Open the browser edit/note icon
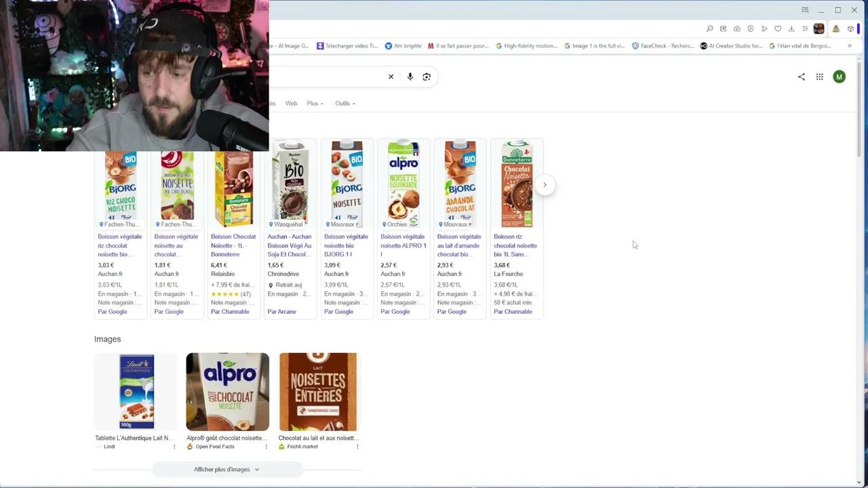 click(x=724, y=28)
